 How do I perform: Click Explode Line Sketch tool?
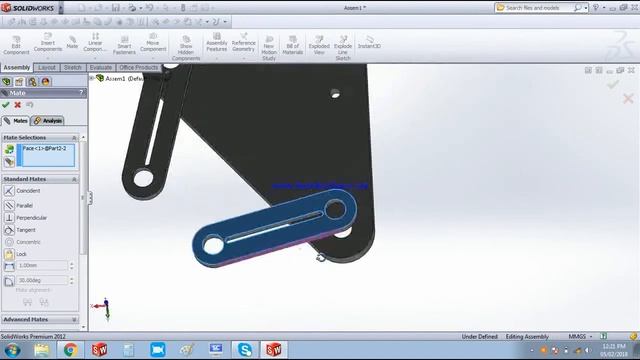(x=343, y=48)
